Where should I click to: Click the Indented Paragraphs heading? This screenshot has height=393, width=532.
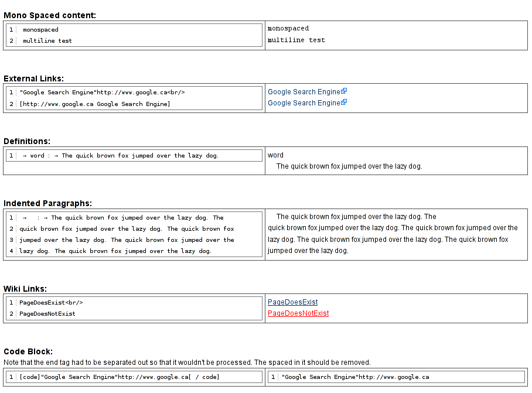click(47, 203)
